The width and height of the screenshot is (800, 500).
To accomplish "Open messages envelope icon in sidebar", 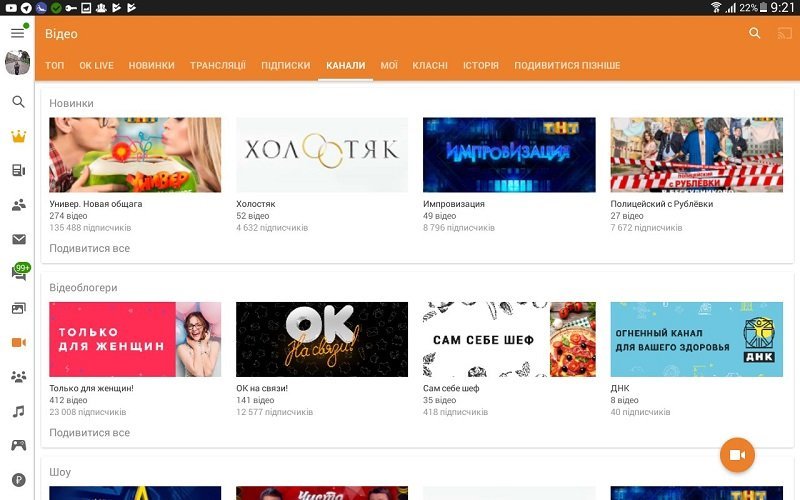I will click(18, 239).
